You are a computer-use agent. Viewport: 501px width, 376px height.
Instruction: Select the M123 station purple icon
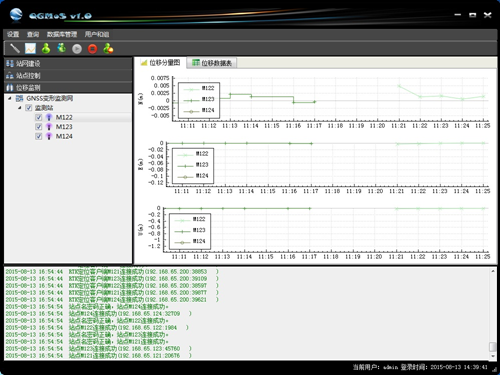49,127
